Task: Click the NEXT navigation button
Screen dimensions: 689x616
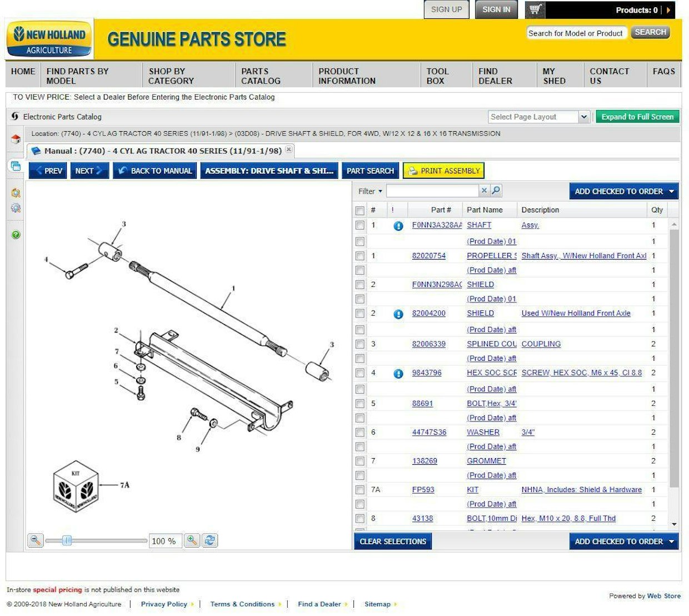Action: pyautogui.click(x=89, y=171)
